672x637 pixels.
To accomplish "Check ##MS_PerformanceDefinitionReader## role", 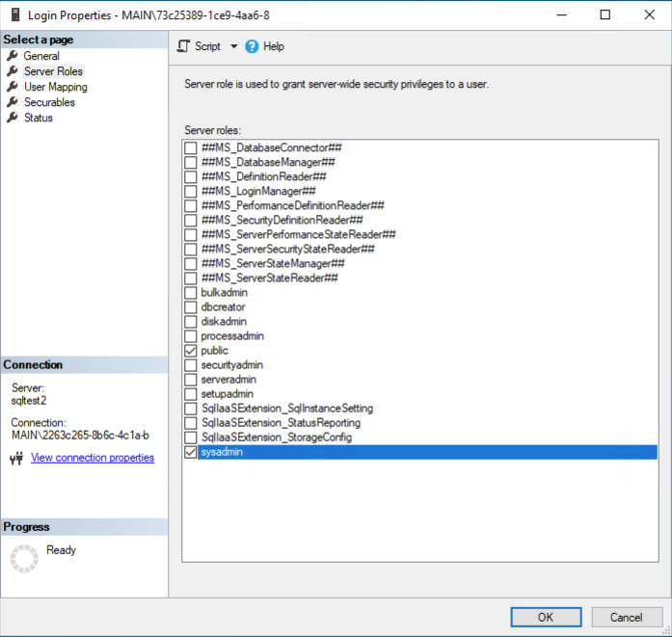I will (190, 205).
